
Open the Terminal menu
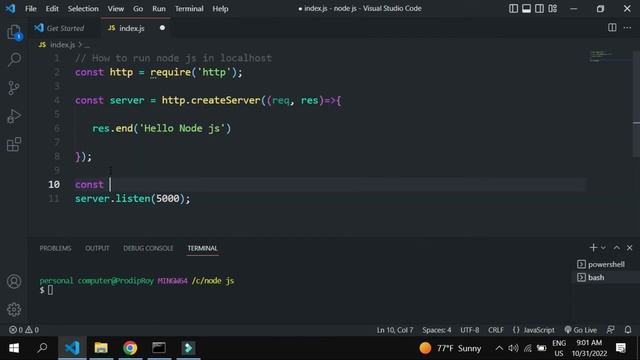(189, 9)
